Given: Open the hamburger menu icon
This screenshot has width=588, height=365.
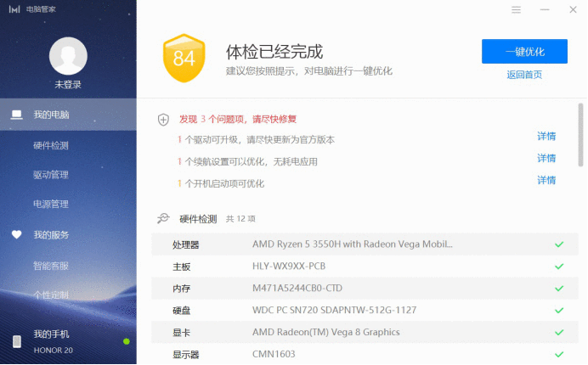Looking at the screenshot, I should click(516, 9).
